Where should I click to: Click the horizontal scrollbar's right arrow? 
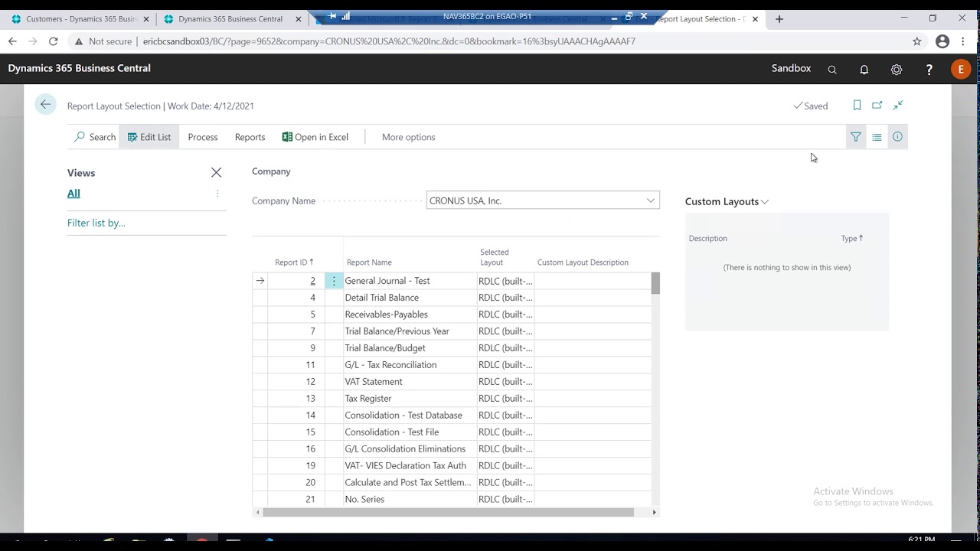point(654,512)
